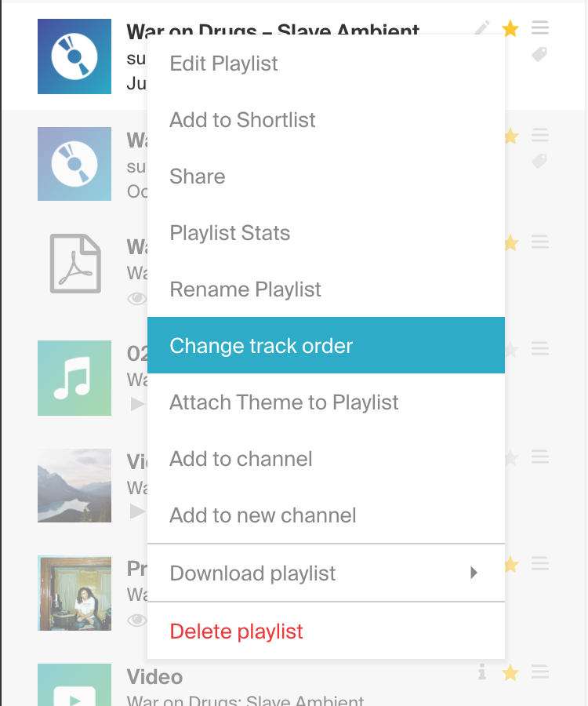Screen dimensions: 588x706
Task: Click Delete playlist
Action: pyautogui.click(x=236, y=631)
